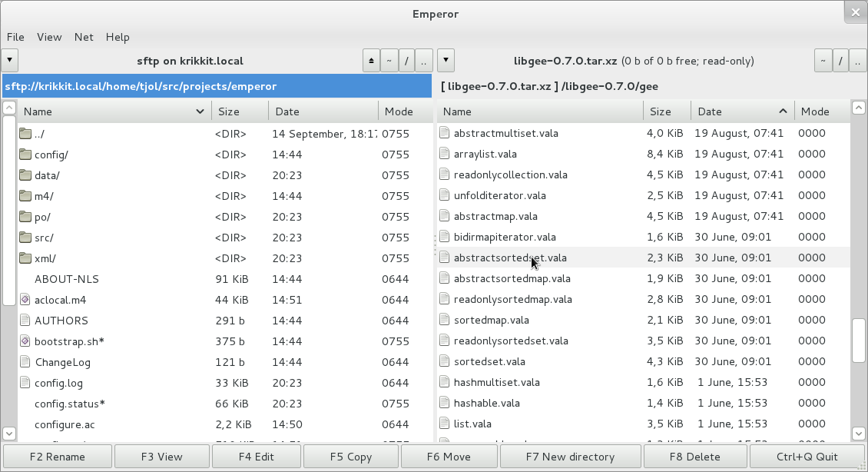
Task: Select the data/ folder icon
Action: [x=25, y=175]
